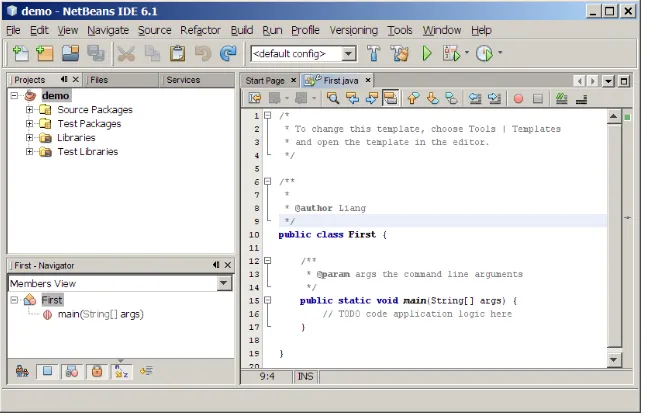Click the Undo arrow icon
Screen dimensions: 646x414
point(203,54)
